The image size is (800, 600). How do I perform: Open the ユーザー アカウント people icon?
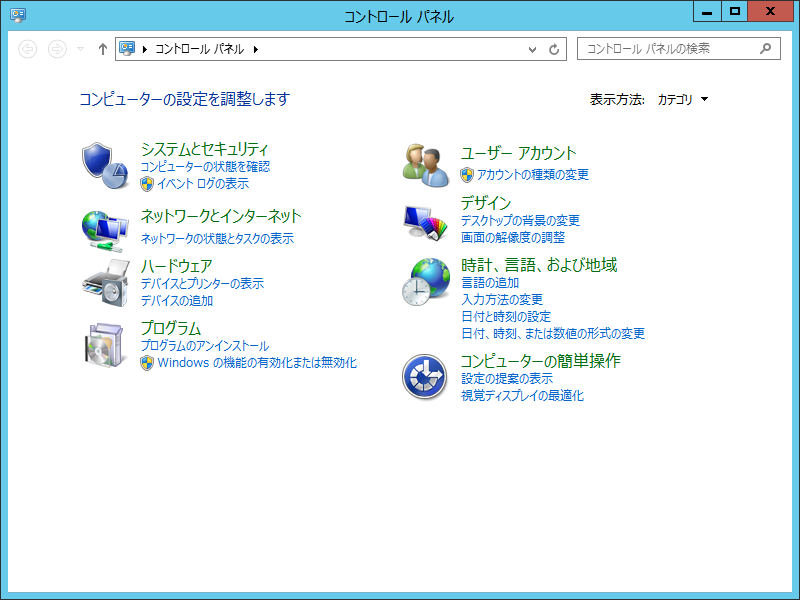[x=426, y=165]
